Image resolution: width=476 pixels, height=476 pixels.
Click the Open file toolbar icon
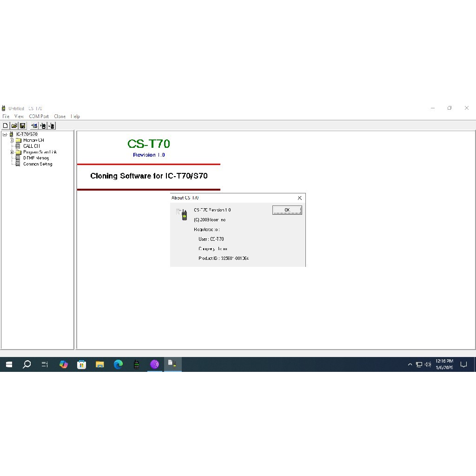[x=14, y=126]
